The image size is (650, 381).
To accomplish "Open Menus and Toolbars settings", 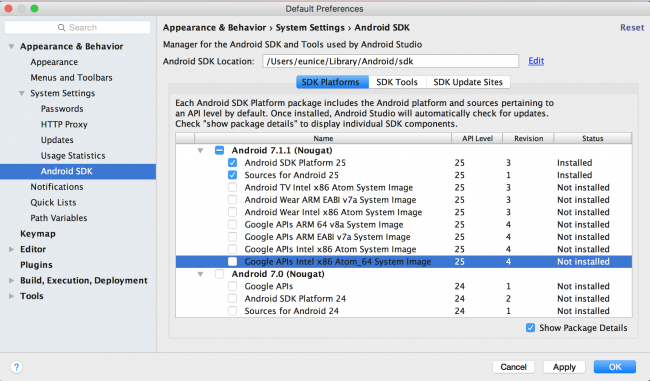I will coord(71,78).
